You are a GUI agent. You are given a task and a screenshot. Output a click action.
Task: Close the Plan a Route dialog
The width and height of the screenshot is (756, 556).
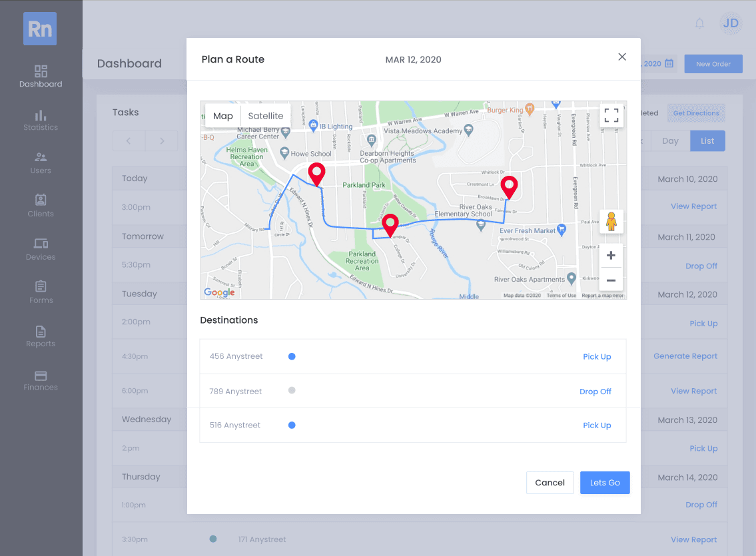point(622,57)
